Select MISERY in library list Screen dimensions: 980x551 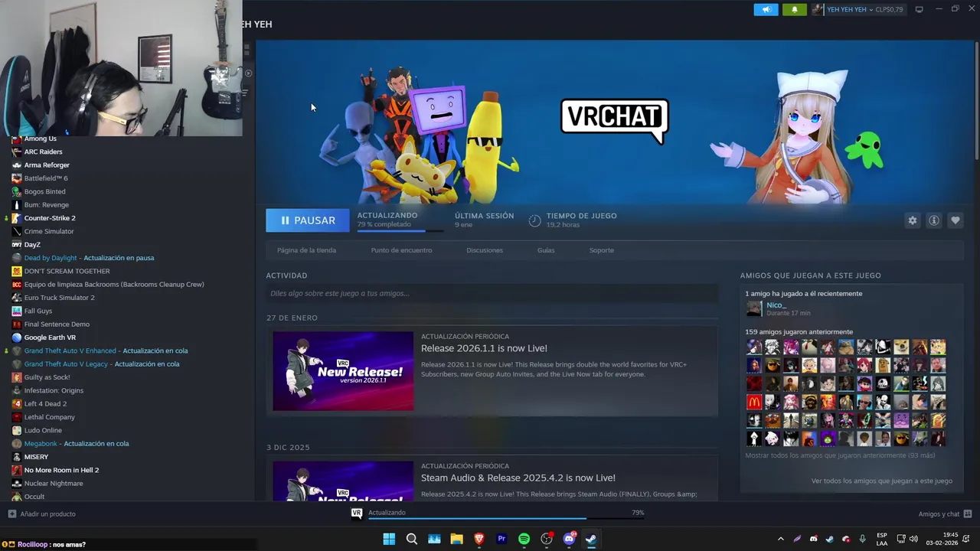pyautogui.click(x=36, y=457)
